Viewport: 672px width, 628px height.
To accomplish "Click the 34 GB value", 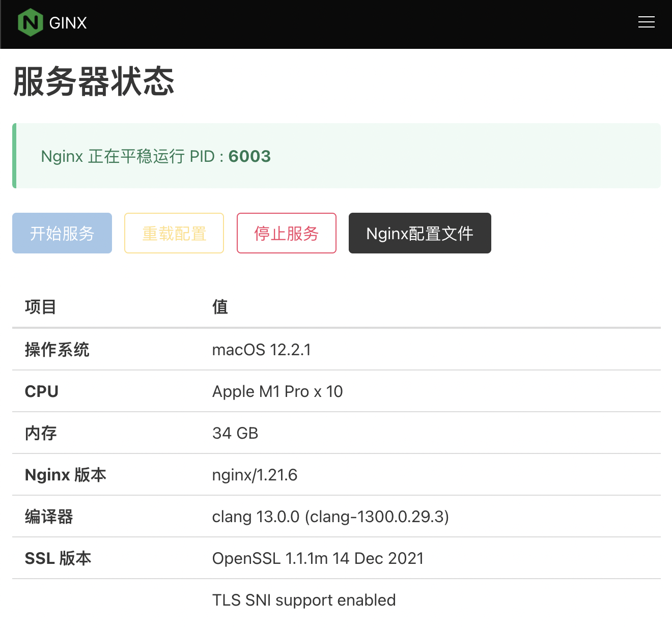I will pos(235,433).
